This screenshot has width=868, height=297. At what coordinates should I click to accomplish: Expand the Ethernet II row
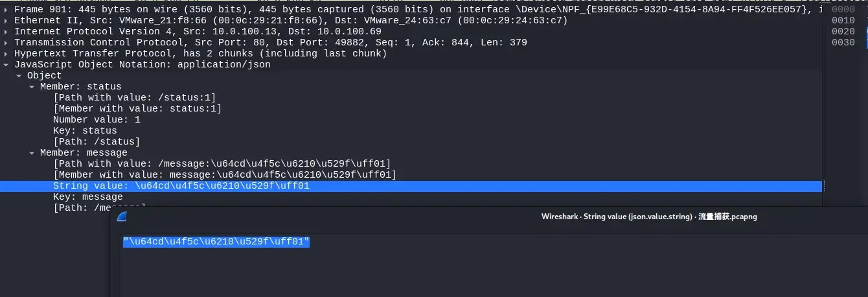(6, 21)
